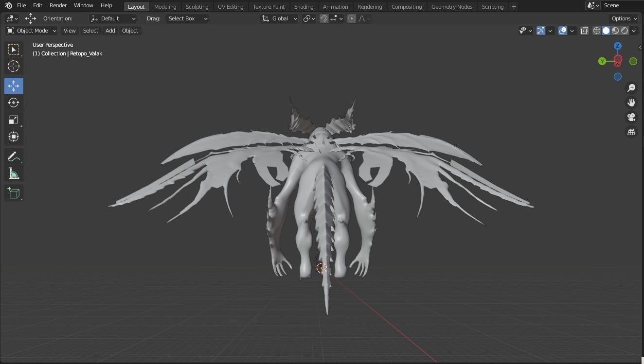
Task: Expand the shading options arrow
Action: click(635, 31)
